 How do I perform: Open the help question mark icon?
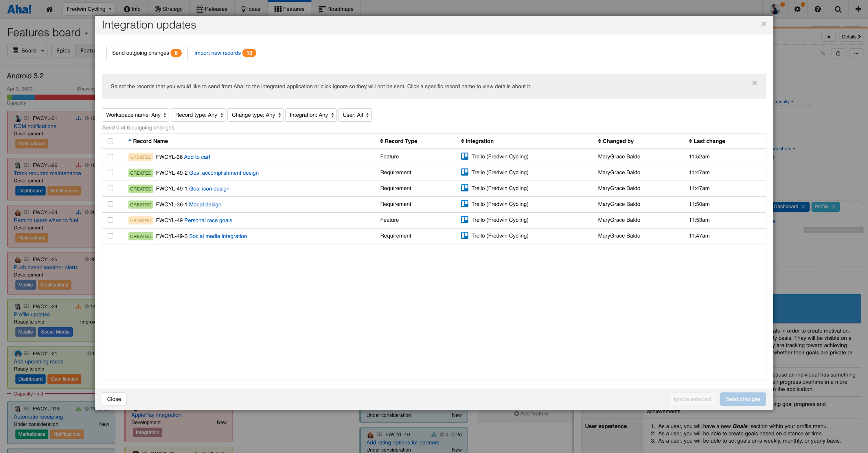[818, 9]
